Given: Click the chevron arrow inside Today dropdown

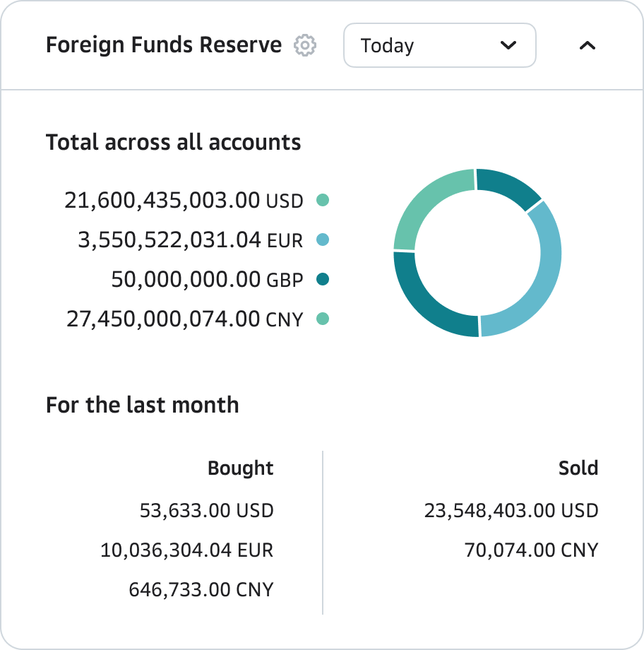Looking at the screenshot, I should pyautogui.click(x=508, y=46).
